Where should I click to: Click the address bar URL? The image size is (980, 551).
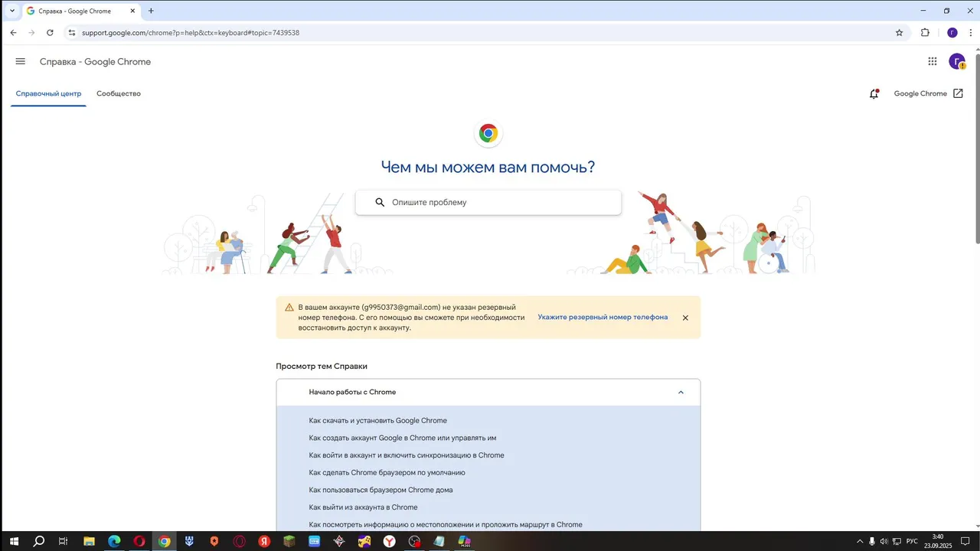pyautogui.click(x=191, y=33)
